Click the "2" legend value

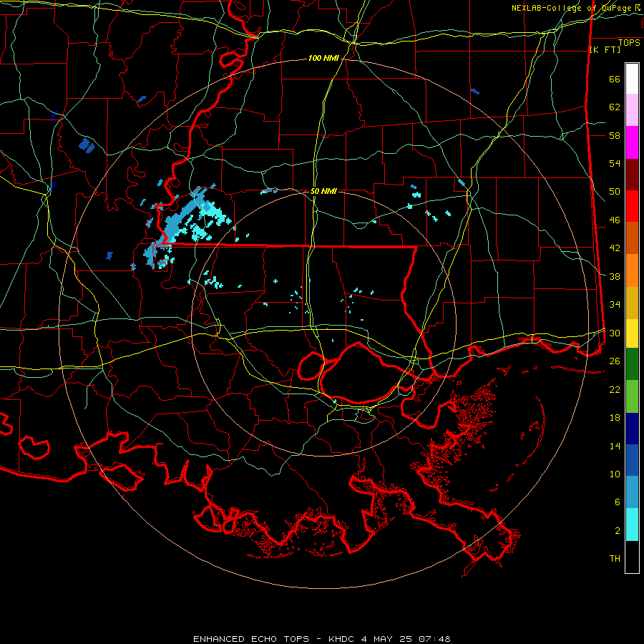618,531
